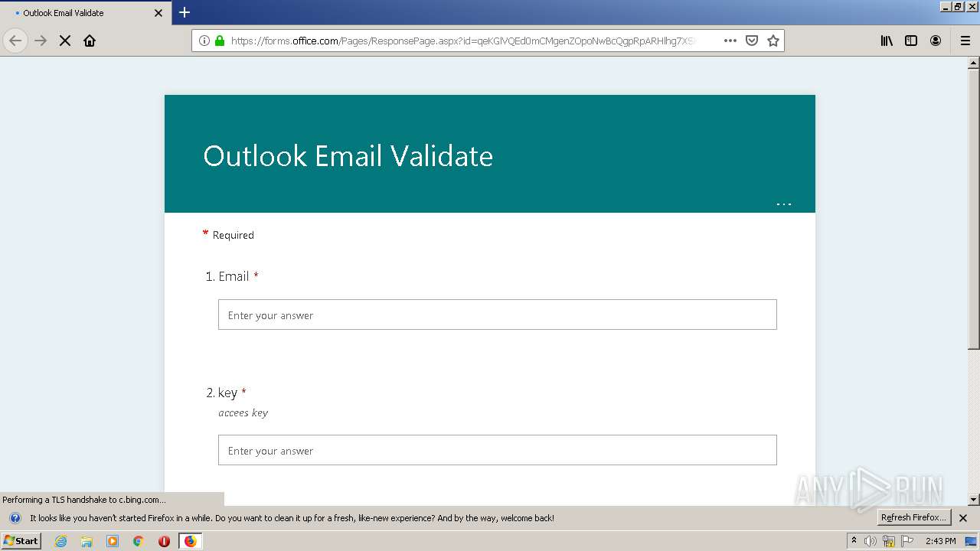Click the 2:43 PM system clock
980x551 pixels.
tap(941, 541)
